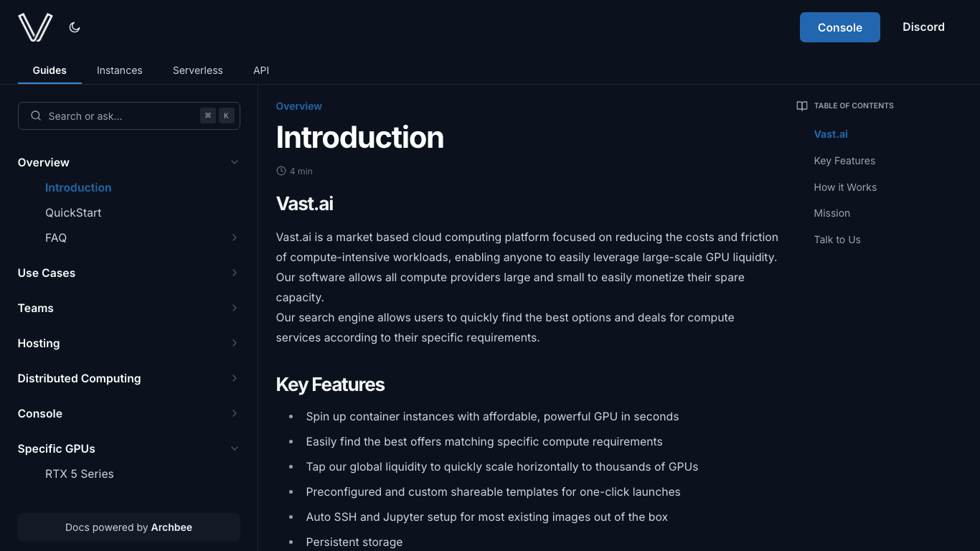
Task: Open the Discord page
Action: click(923, 27)
